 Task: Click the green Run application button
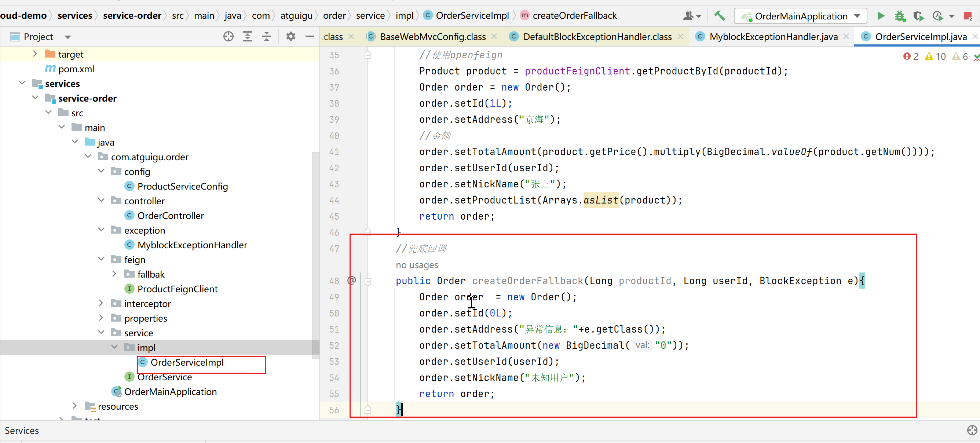coord(880,16)
